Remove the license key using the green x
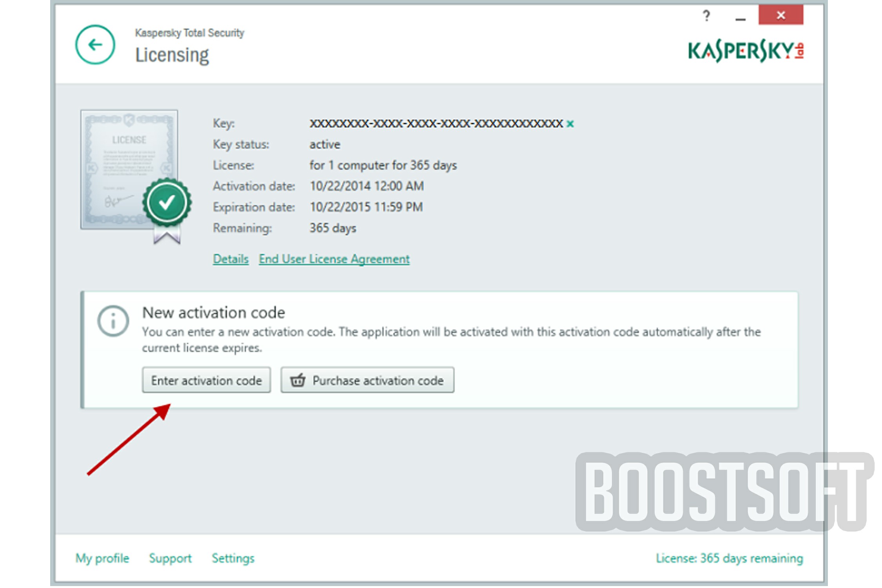 [x=570, y=124]
